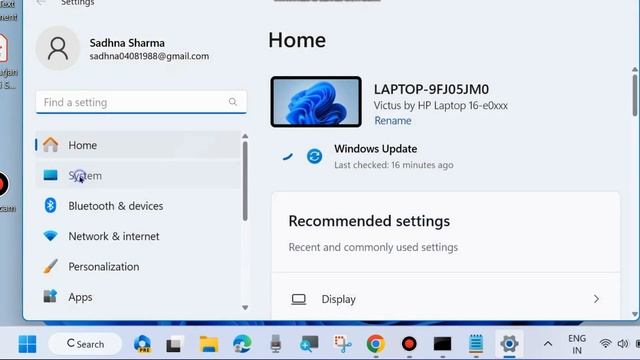Click the taskbar Search box
The width and height of the screenshot is (640, 360).
(85, 344)
